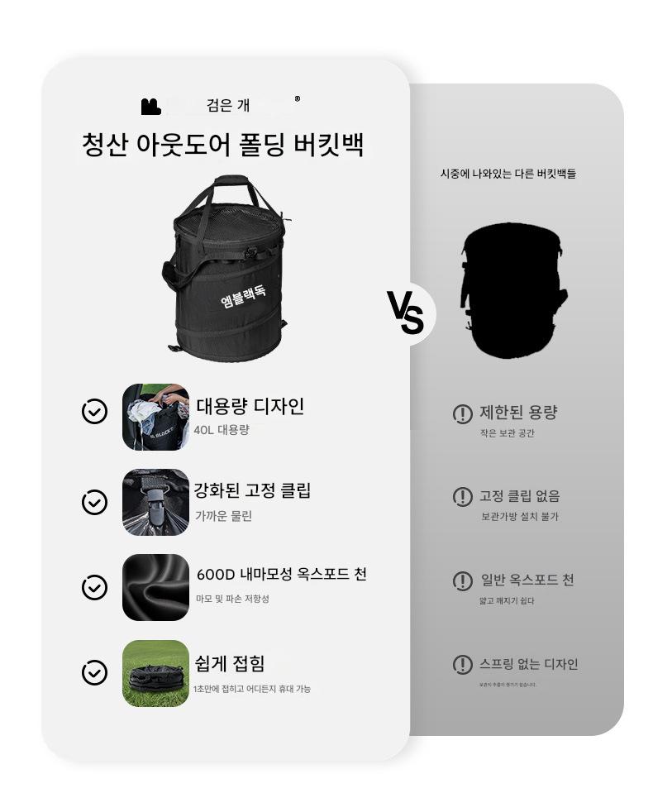The height and width of the screenshot is (812, 653).
Task: Click the checkmark icon beside 대용량 디자인
Action: coord(95,412)
